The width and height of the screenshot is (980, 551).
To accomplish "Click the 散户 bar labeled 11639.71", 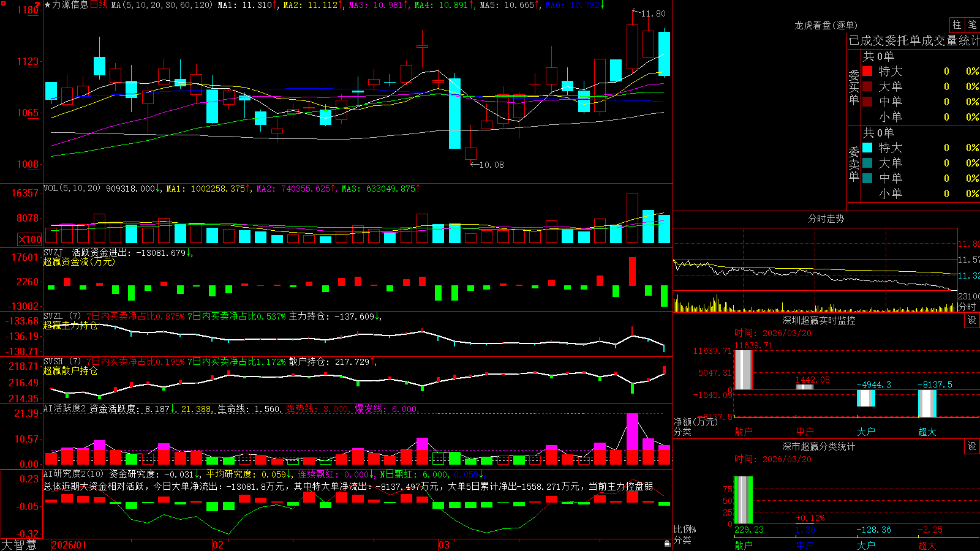I will [x=744, y=370].
